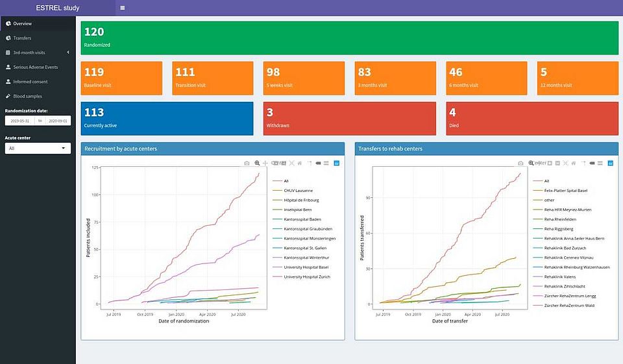Enable compare data on hover in transfers plot
The image size is (623, 364).
coord(601,163)
